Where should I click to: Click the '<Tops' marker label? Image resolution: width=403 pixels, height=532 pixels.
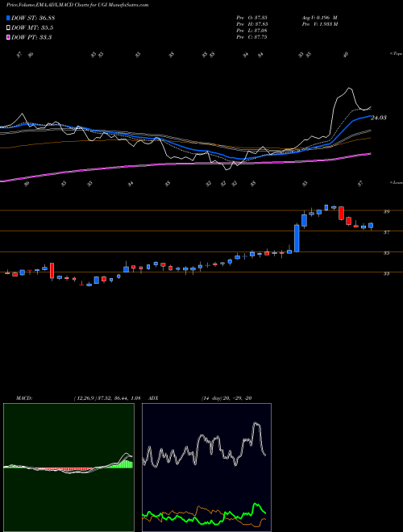click(x=396, y=54)
